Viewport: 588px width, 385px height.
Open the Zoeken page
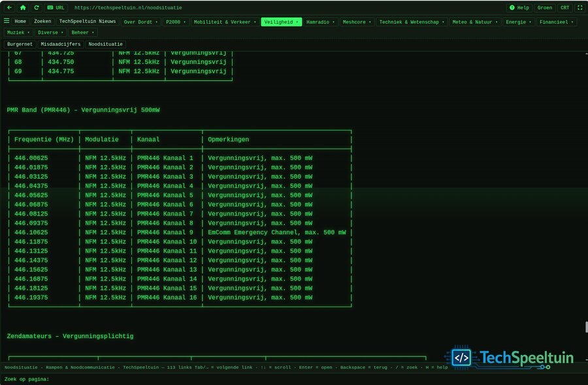tap(42, 22)
